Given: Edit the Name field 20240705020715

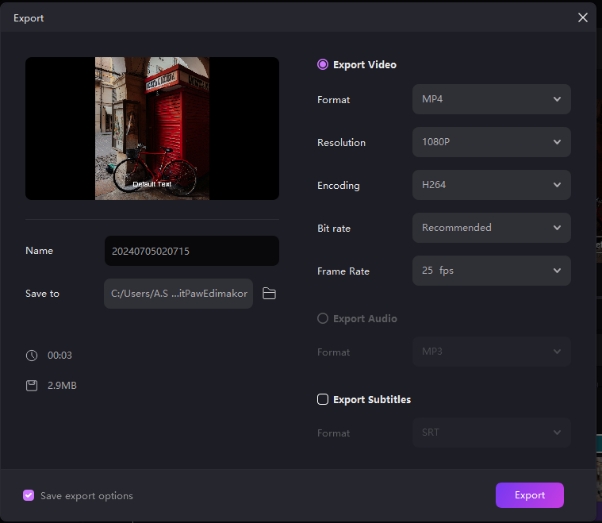Looking at the screenshot, I should 192,251.
